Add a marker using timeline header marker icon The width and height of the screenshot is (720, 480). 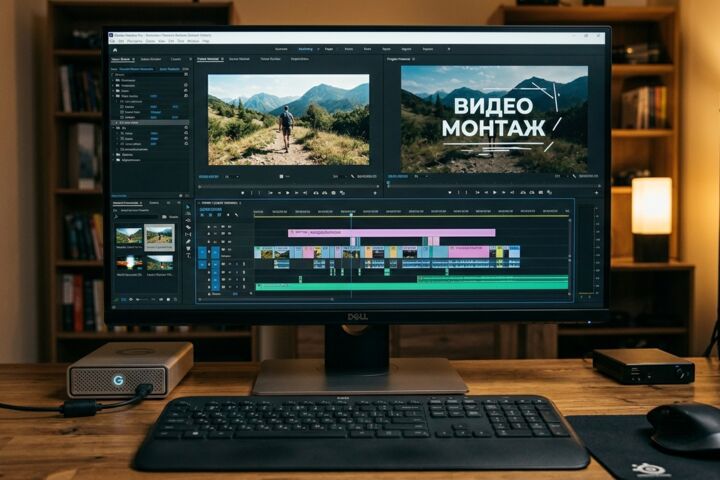pyautogui.click(x=228, y=215)
